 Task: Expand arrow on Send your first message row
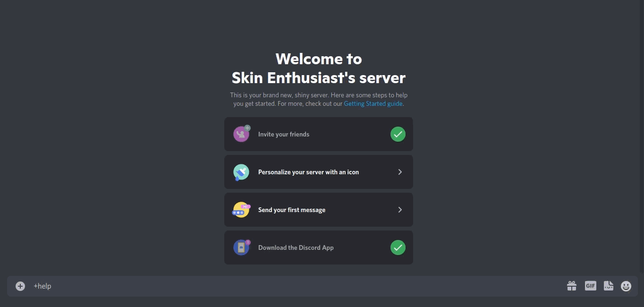click(x=400, y=210)
